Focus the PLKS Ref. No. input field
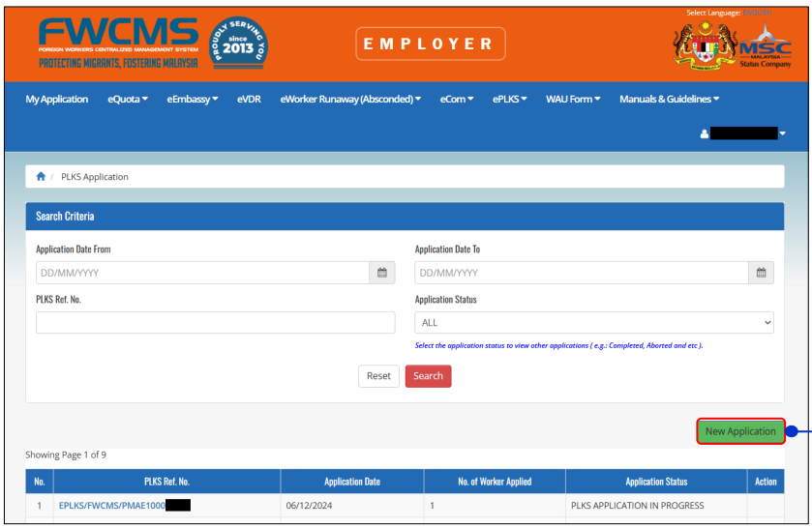The width and height of the screenshot is (812, 528). point(216,322)
